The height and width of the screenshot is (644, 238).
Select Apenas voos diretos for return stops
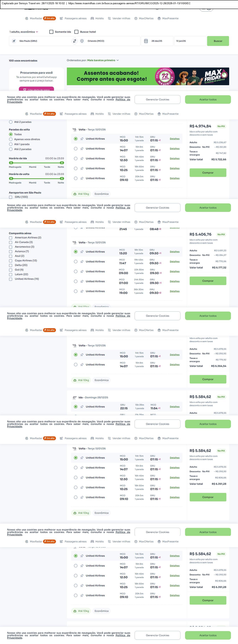click(x=11, y=139)
